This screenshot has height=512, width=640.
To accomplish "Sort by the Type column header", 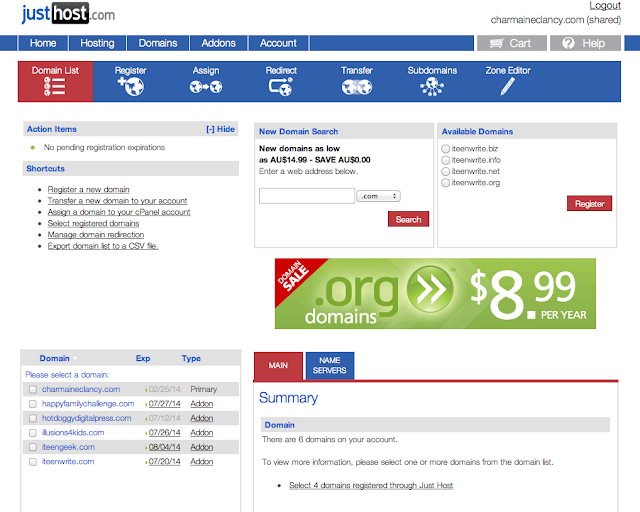I will pyautogui.click(x=191, y=358).
